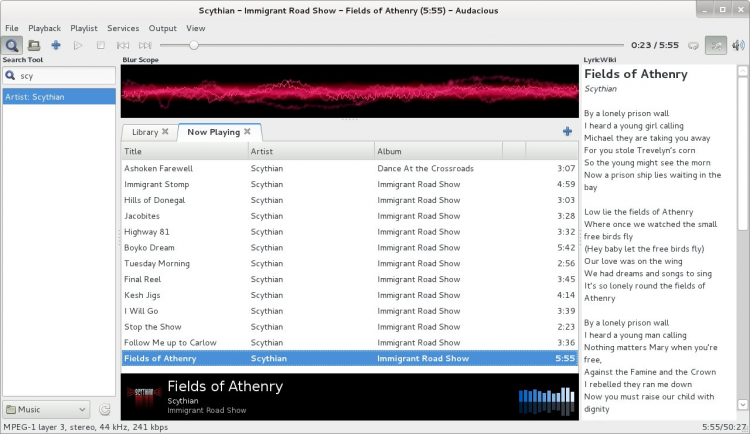Close the Now Playing tab

tap(248, 131)
